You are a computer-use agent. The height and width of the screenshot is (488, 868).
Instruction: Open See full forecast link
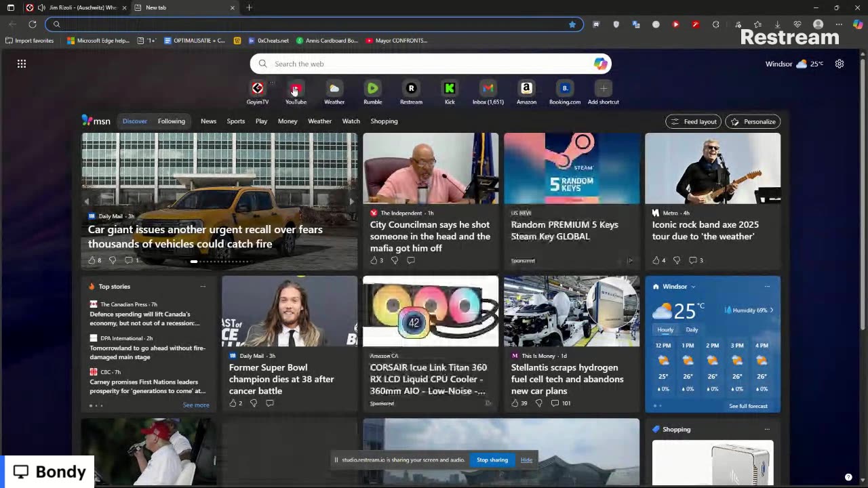click(x=748, y=406)
